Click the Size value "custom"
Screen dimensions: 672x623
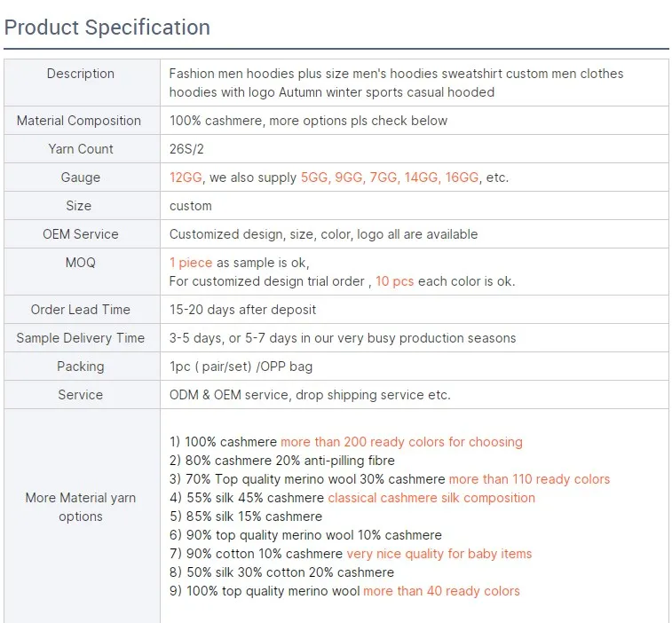(x=191, y=206)
